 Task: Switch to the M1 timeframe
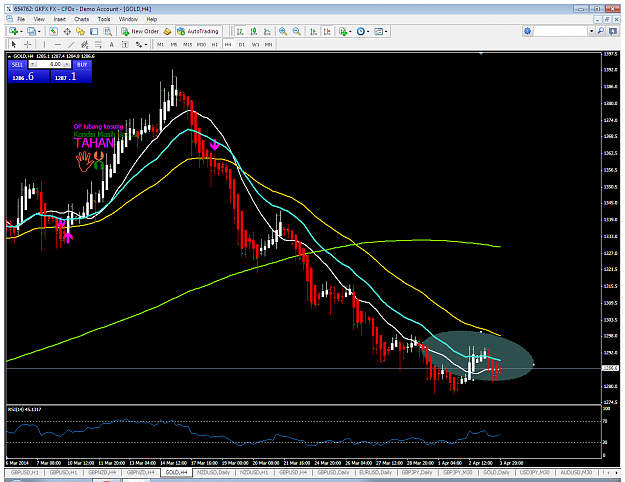[x=160, y=45]
